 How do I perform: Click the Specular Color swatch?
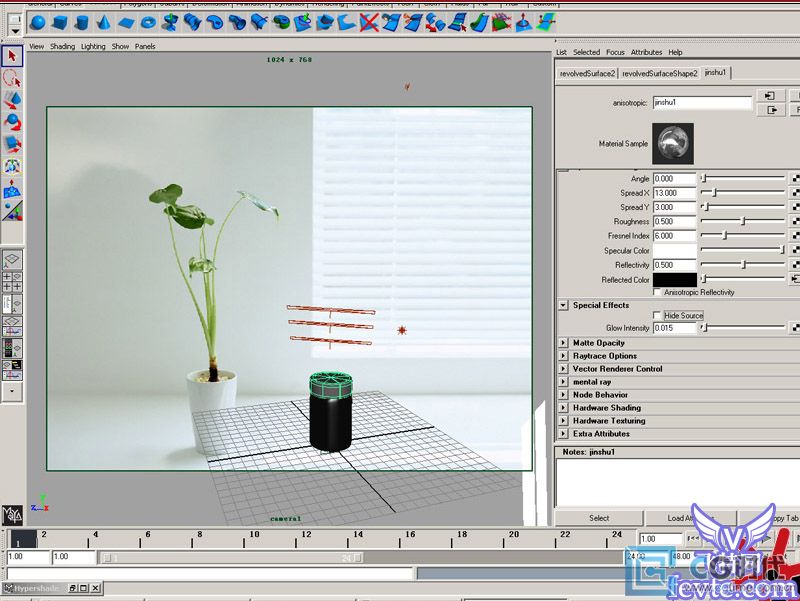click(x=674, y=251)
